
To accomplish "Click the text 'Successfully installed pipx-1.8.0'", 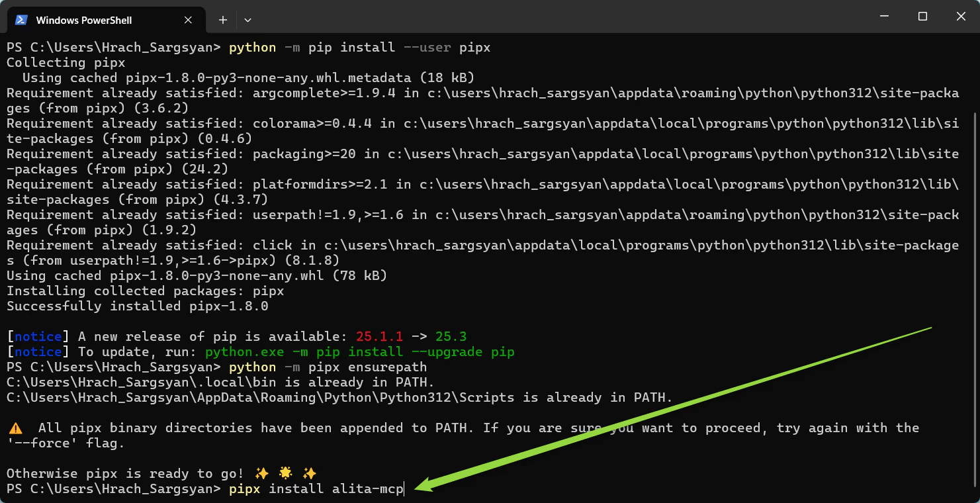I will tap(138, 306).
